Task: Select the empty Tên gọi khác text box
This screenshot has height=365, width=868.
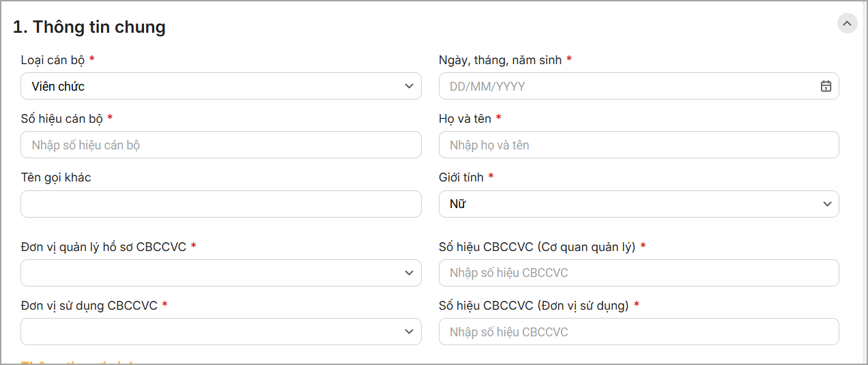Action: [220, 204]
